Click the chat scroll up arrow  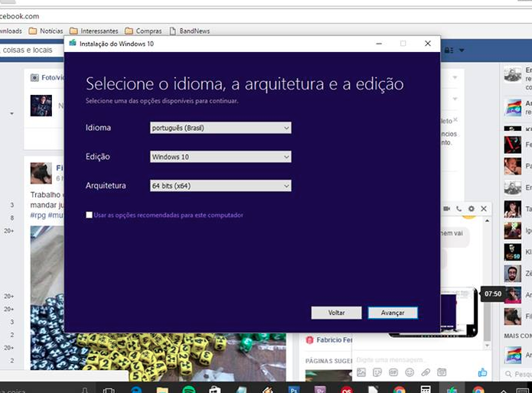coord(487,221)
